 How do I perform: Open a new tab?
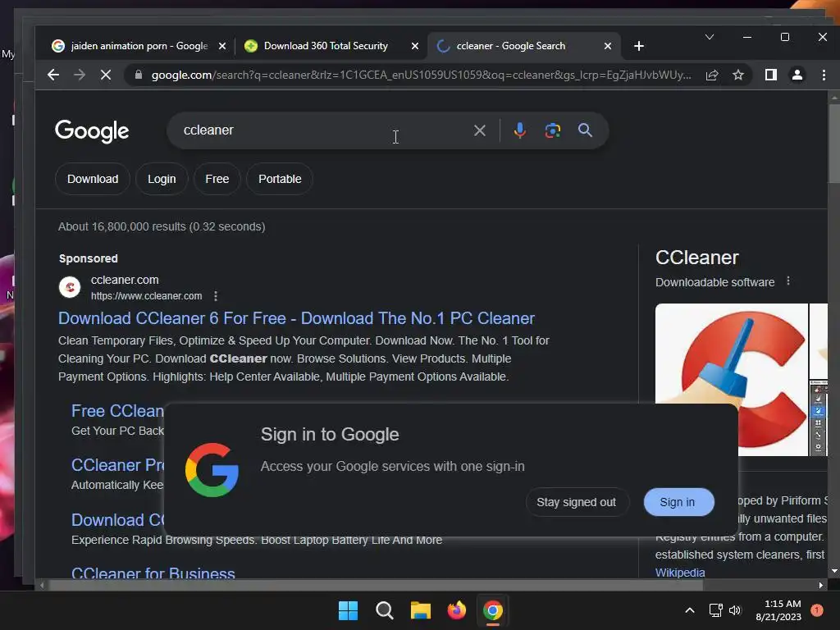(638, 46)
